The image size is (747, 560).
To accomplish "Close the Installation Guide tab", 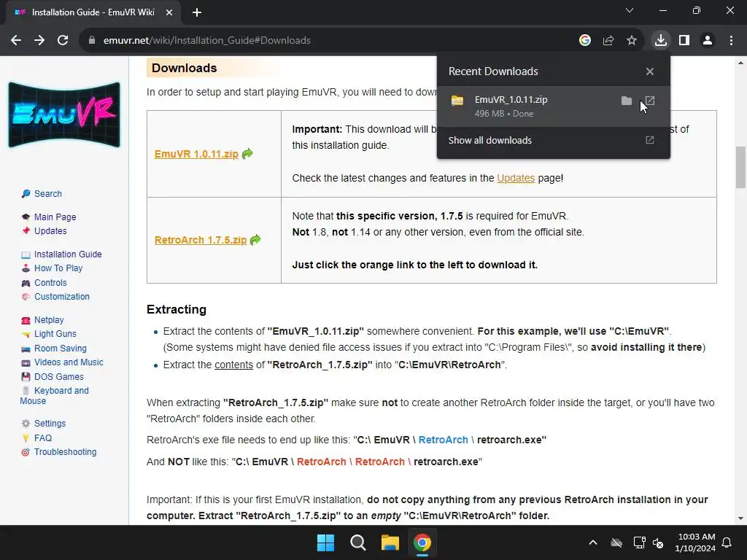I will 169,12.
